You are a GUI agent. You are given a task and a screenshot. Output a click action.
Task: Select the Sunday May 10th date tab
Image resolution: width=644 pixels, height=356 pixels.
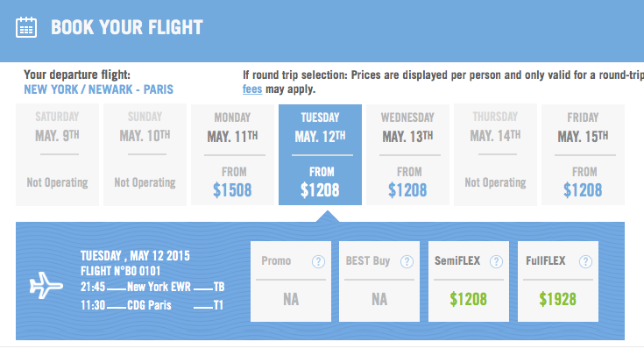tap(145, 154)
